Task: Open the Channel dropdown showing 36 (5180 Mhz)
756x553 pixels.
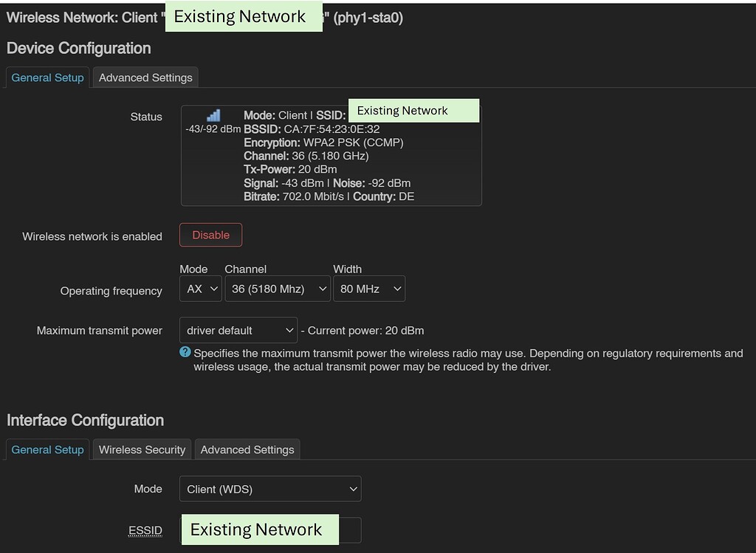Action: 278,289
